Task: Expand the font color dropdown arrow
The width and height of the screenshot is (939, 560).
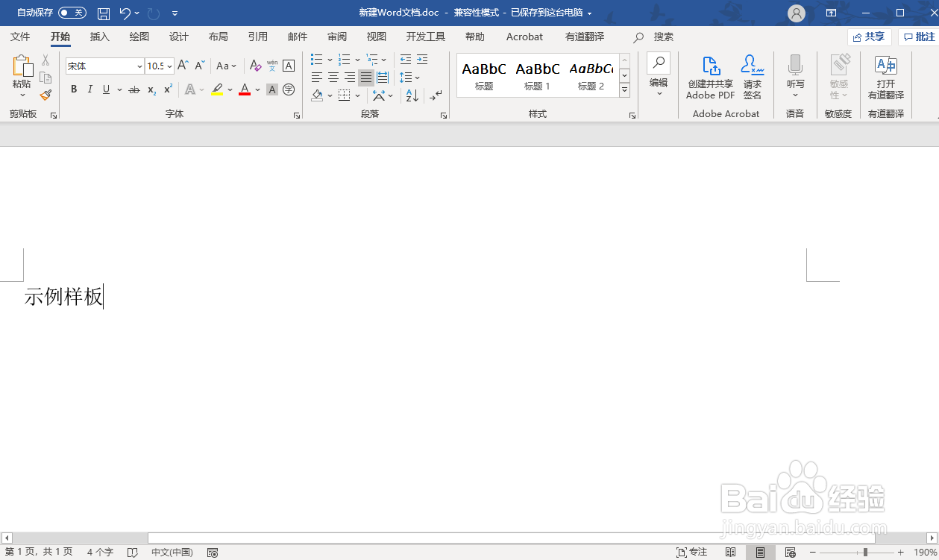Action: 258,89
